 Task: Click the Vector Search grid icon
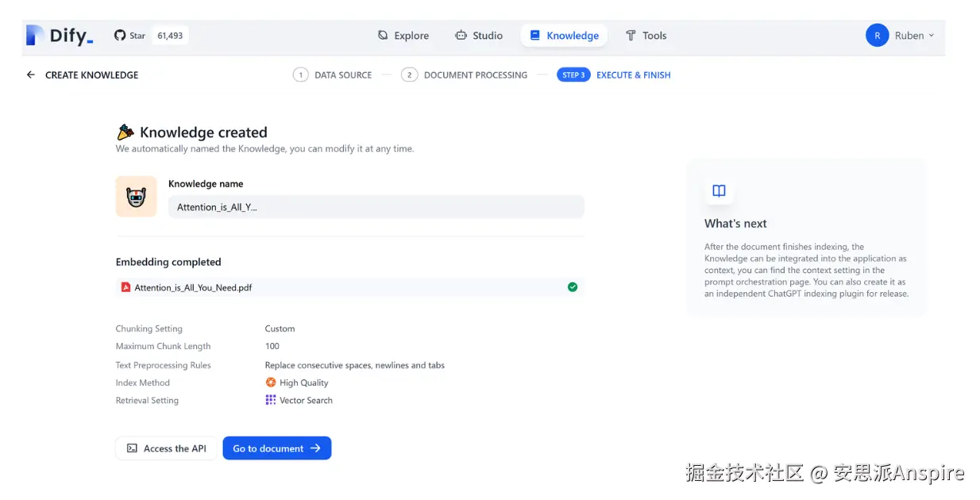pyautogui.click(x=270, y=400)
